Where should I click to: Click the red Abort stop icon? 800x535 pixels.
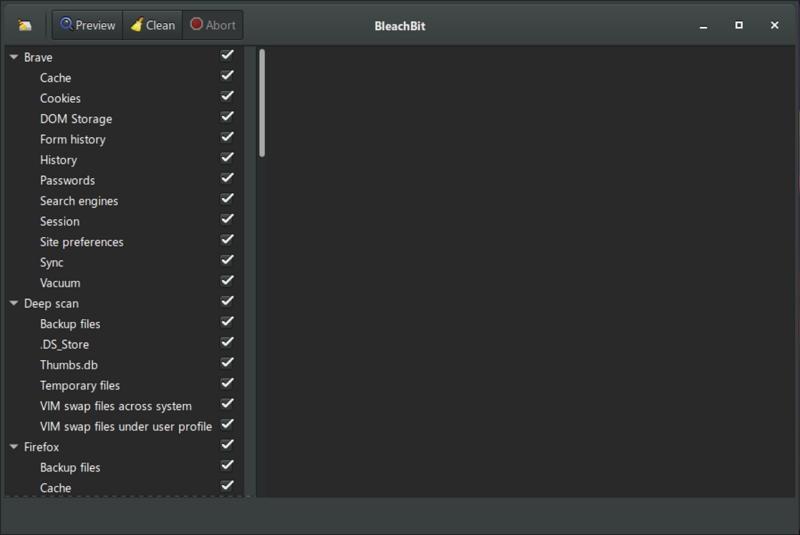click(x=196, y=25)
